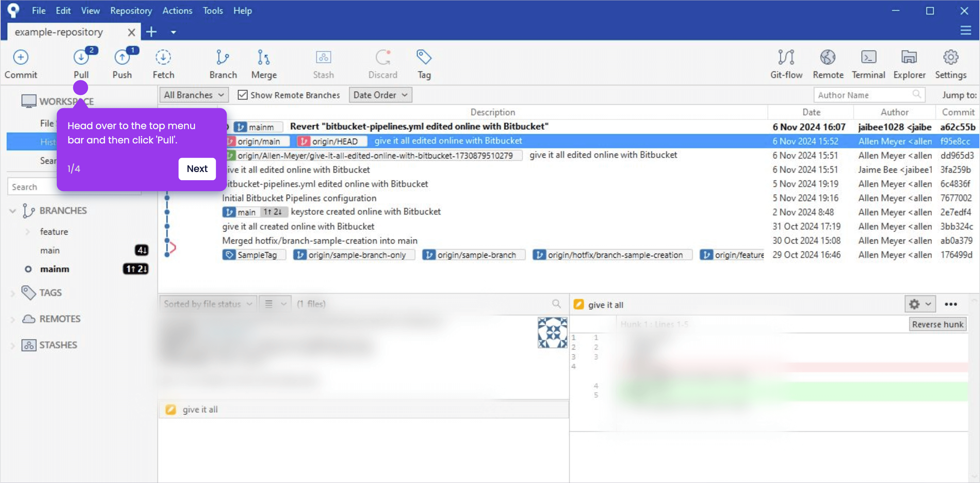
Task: Open the diff gear settings dropdown
Action: tap(920, 304)
